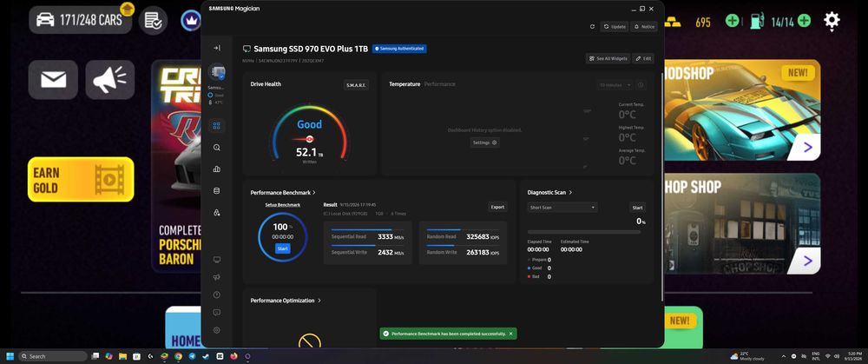Viewport: 868px width, 364px height.
Task: Add fuel with the green plus icon
Action: point(804,21)
